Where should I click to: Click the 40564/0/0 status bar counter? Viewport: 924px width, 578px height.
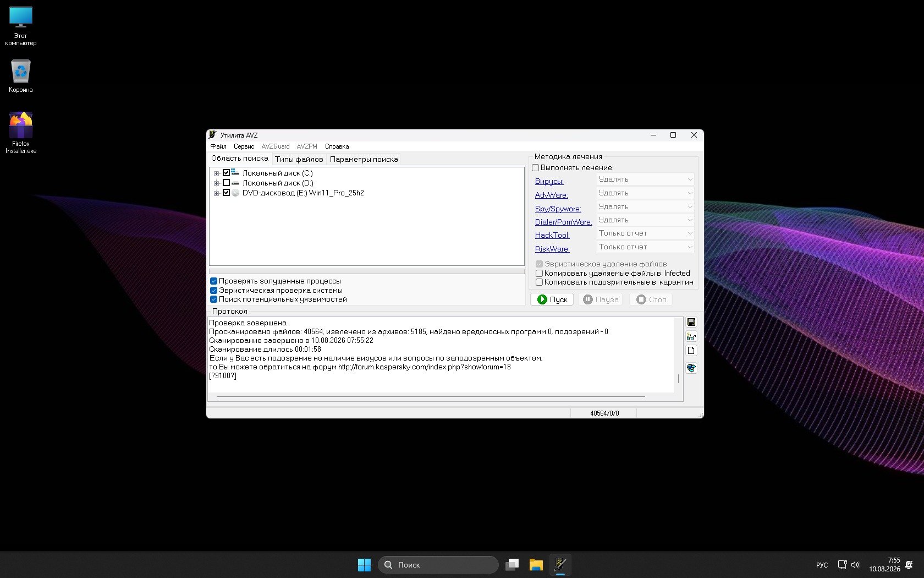pos(604,413)
